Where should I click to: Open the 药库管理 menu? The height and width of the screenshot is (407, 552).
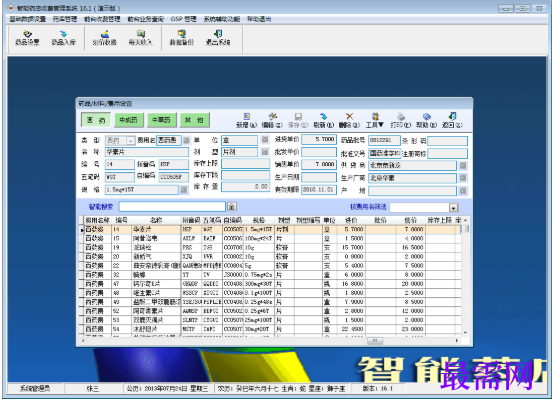click(x=65, y=19)
